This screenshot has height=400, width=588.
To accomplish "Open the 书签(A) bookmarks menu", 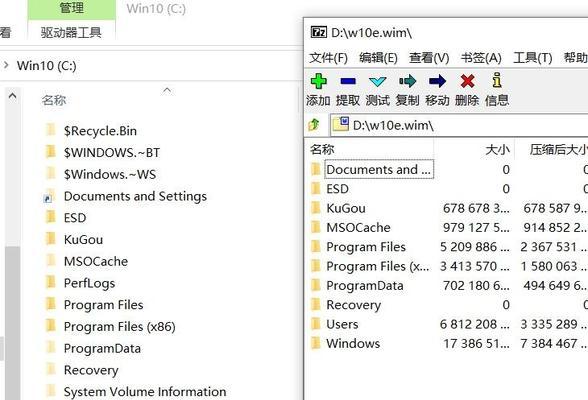I will (x=481, y=58).
